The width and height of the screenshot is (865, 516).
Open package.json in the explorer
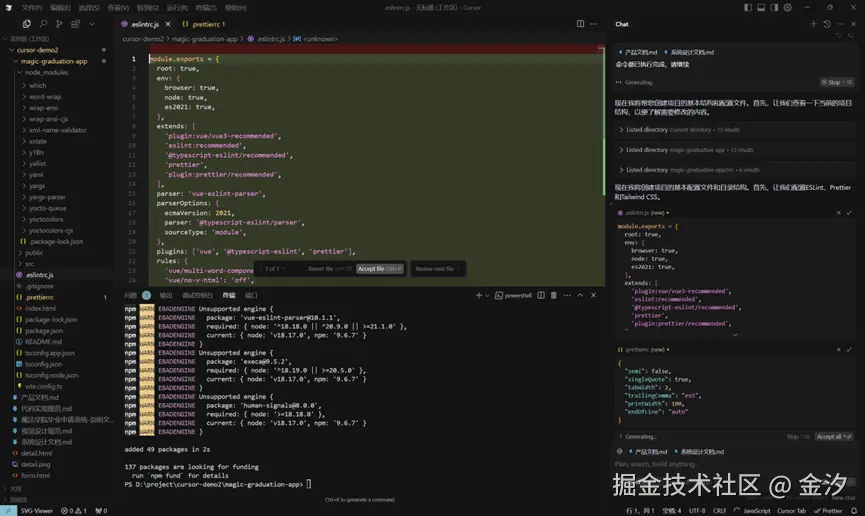pyautogui.click(x=44, y=331)
